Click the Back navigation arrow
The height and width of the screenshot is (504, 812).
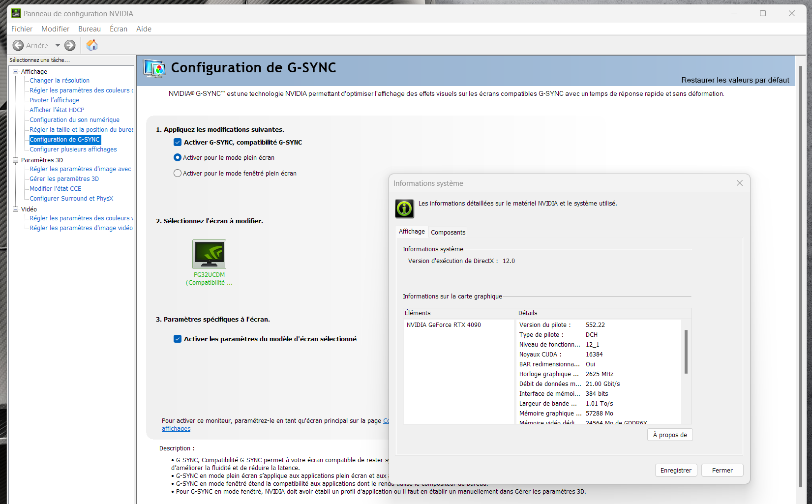(x=18, y=45)
